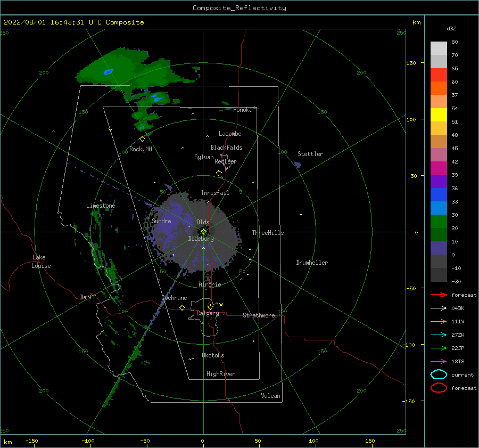
Task: Click the HighRiver label
Action: pos(221,374)
